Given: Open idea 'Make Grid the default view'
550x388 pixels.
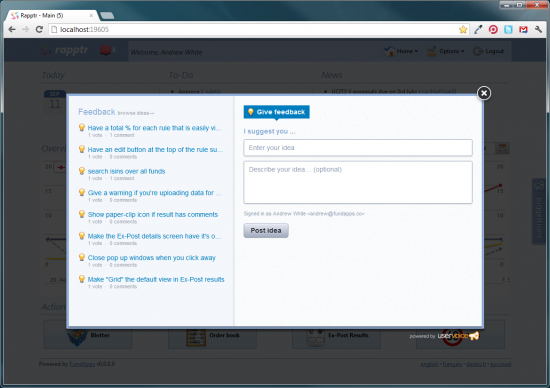Looking at the screenshot, I should (156, 280).
